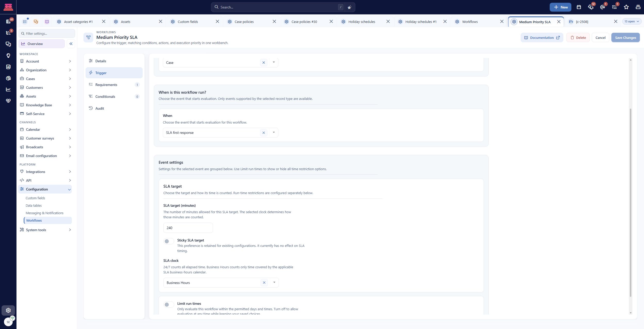Viewport: 644px width, 329px height.
Task: Close the Holiday schedules #1 tab
Action: [445, 22]
